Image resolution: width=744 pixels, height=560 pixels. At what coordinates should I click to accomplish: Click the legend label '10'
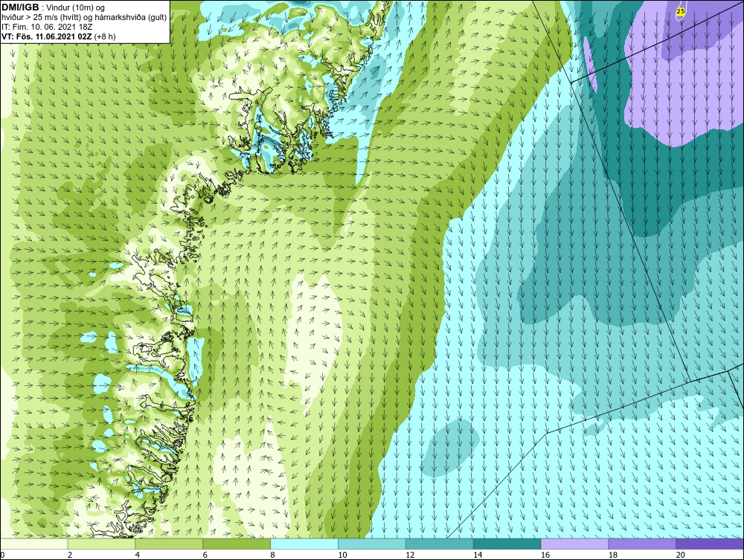(342, 555)
